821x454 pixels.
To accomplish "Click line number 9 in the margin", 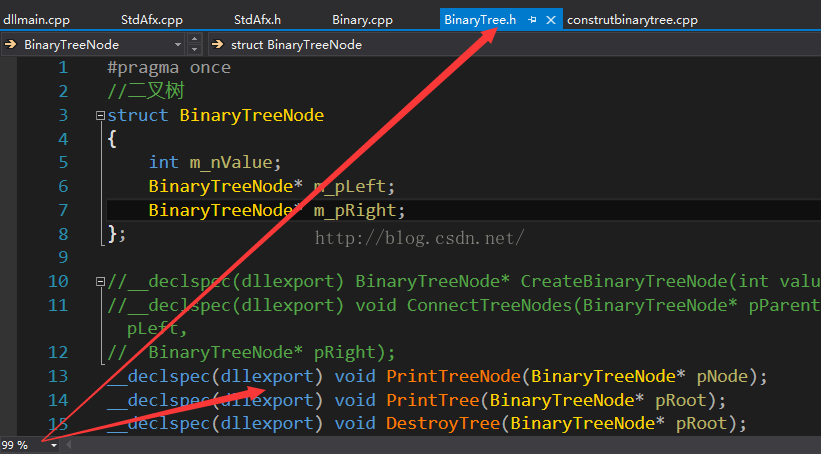I will click(x=63, y=257).
